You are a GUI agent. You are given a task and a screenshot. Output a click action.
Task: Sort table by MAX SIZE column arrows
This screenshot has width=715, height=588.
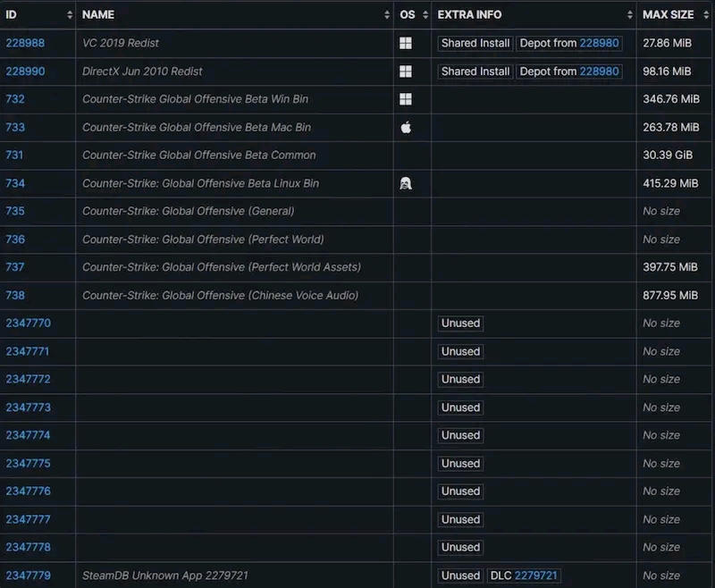coord(706,15)
